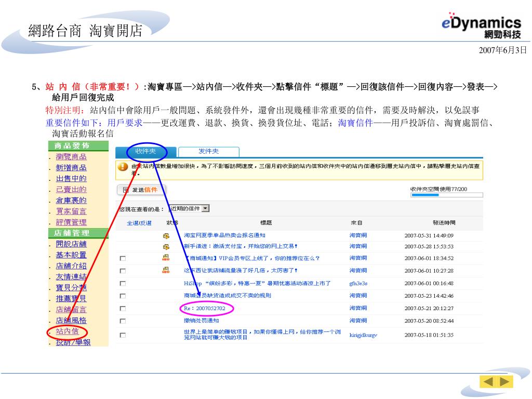Check the box for 这东西让我店铺流量 message
Image resolution: width=532 pixels, height=399 pixels.
tap(123, 271)
